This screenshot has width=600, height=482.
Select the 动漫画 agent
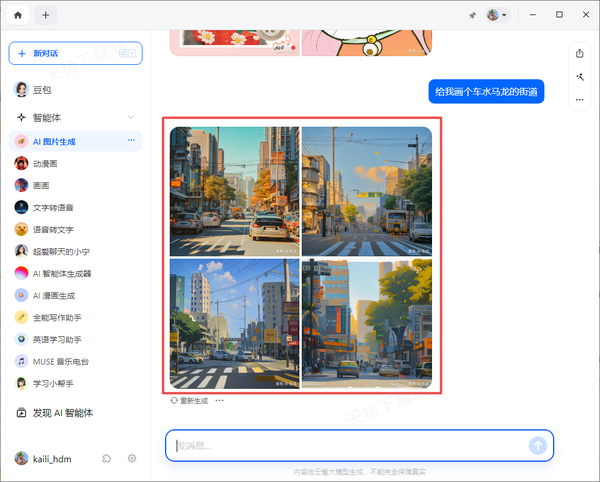[x=47, y=163]
